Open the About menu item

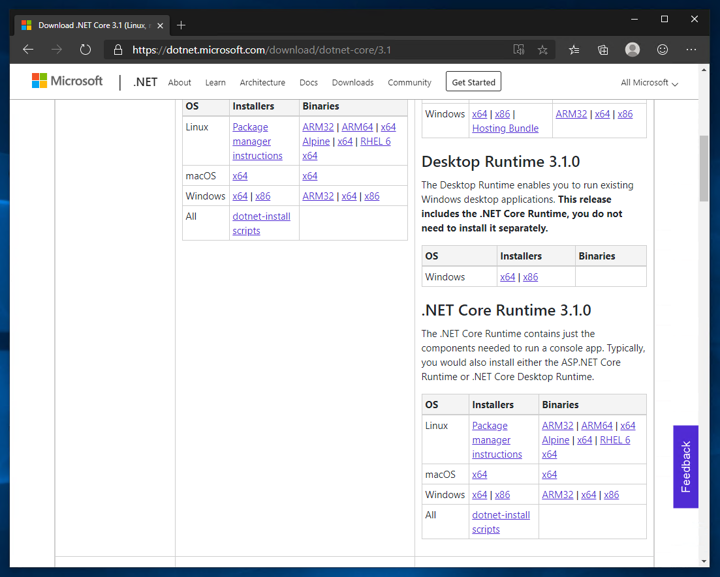(x=179, y=83)
